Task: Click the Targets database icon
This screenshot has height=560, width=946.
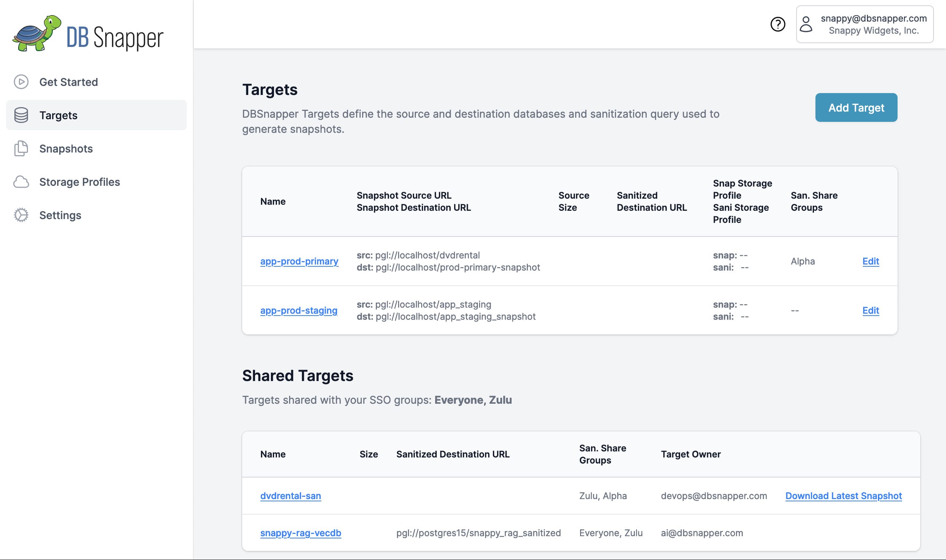Action: tap(21, 115)
